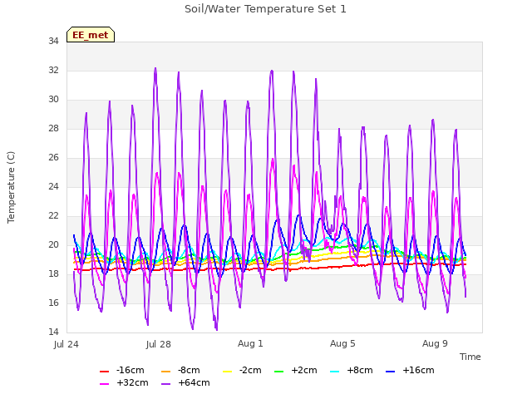Click the Jul 28 x-axis tick label
This screenshot has height=399, width=532.
[x=159, y=344]
